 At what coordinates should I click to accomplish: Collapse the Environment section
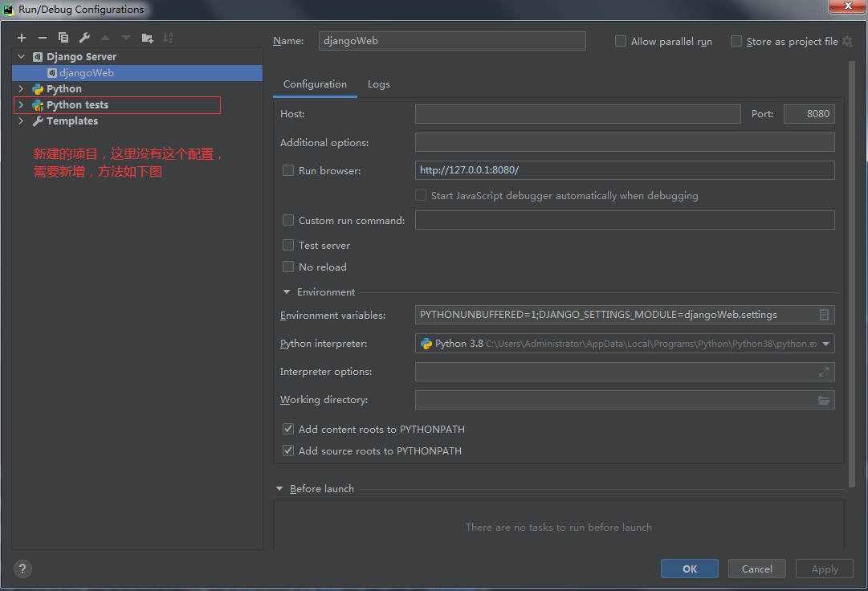(286, 291)
